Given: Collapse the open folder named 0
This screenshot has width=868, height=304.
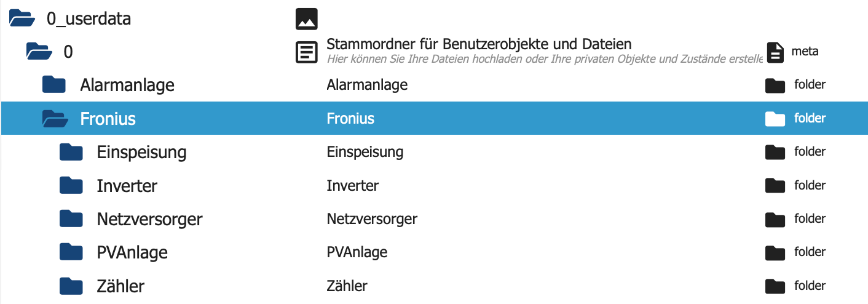Looking at the screenshot, I should pyautogui.click(x=38, y=52).
